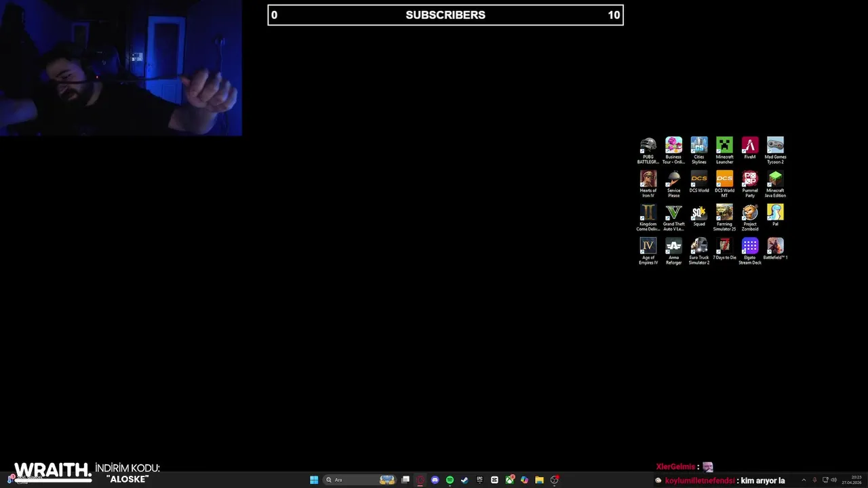Select the FiveM desktop icon
Screen dimensions: 868x488
tap(750, 148)
